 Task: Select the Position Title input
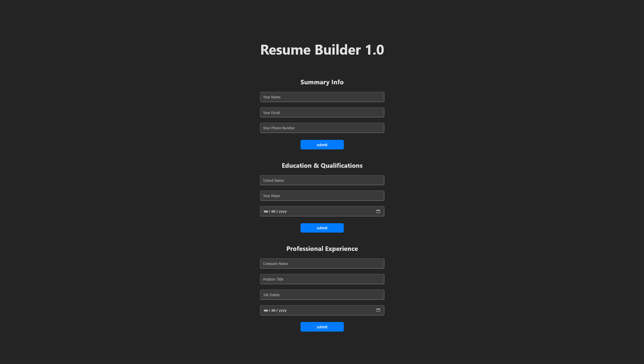[322, 279]
